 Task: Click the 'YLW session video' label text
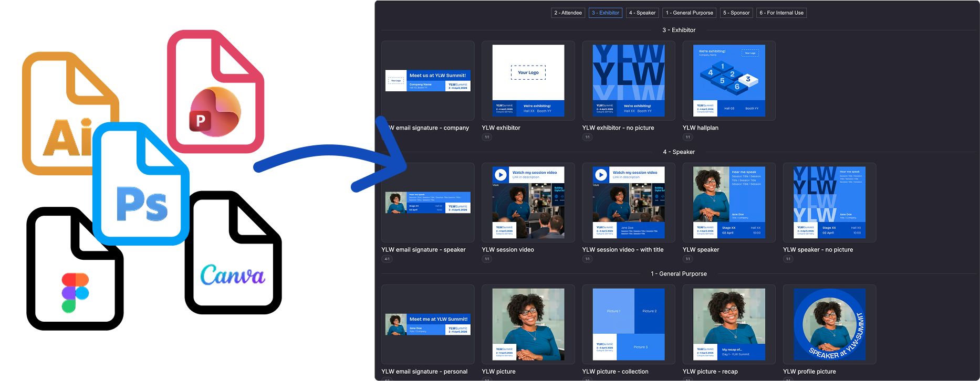point(508,250)
